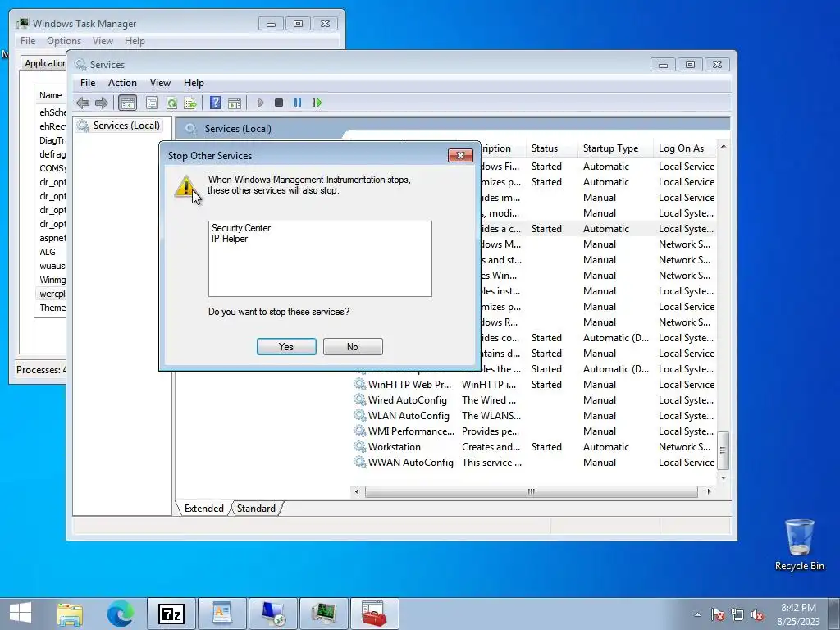
Task: Launch Microsoft Edge from the taskbar
Action: click(x=121, y=614)
